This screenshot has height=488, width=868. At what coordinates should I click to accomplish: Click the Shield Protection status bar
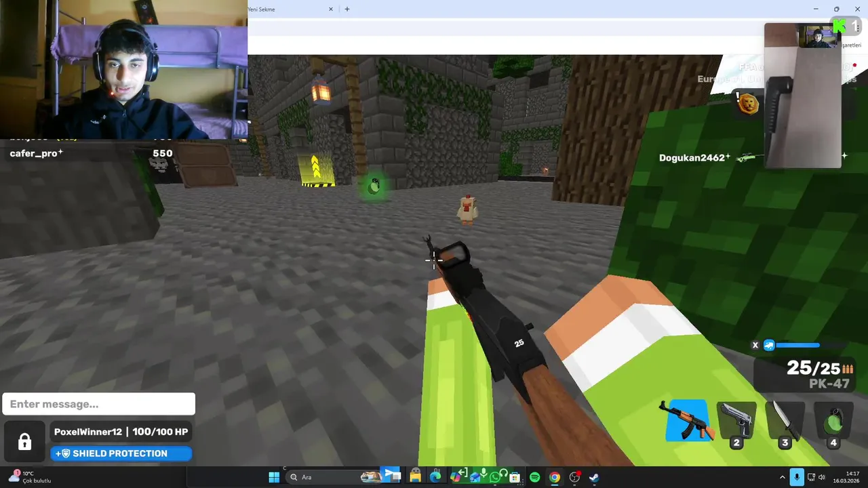121,453
